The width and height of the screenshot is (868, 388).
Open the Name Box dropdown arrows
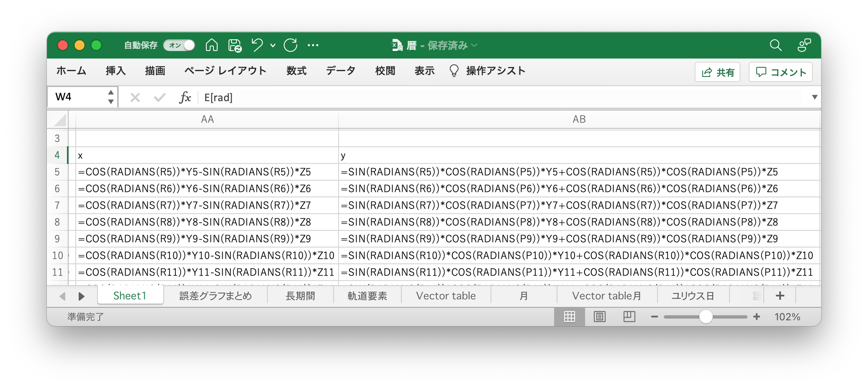pyautogui.click(x=111, y=97)
